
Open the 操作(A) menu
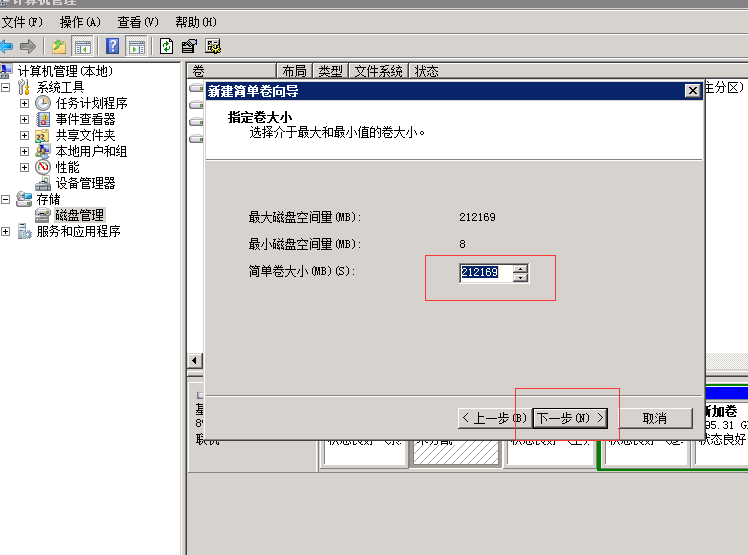80,22
